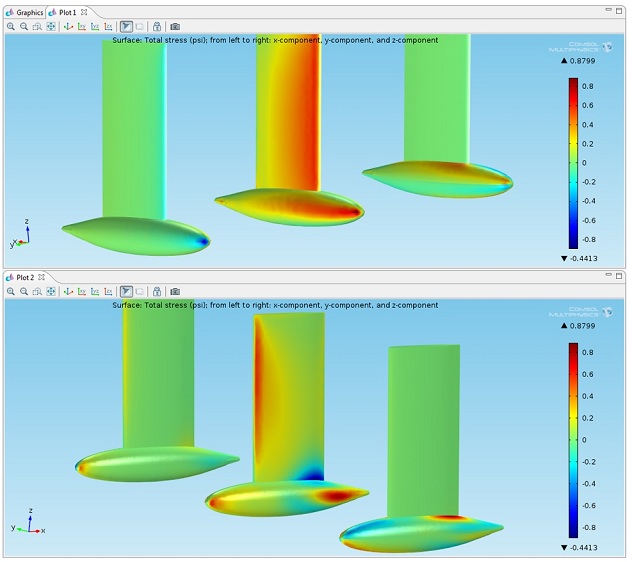
Task: Activate Zoom Box in Plot 1 toolbar
Action: pyautogui.click(x=37, y=26)
